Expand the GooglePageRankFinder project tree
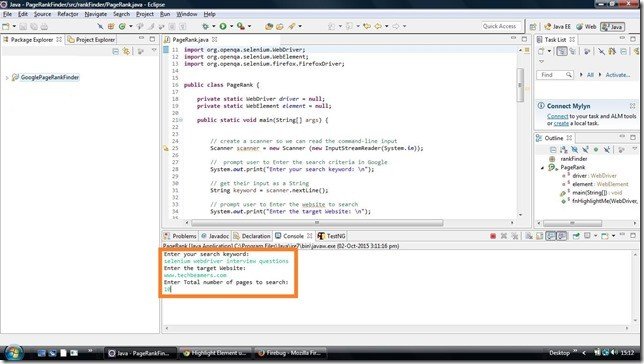 pyautogui.click(x=7, y=78)
